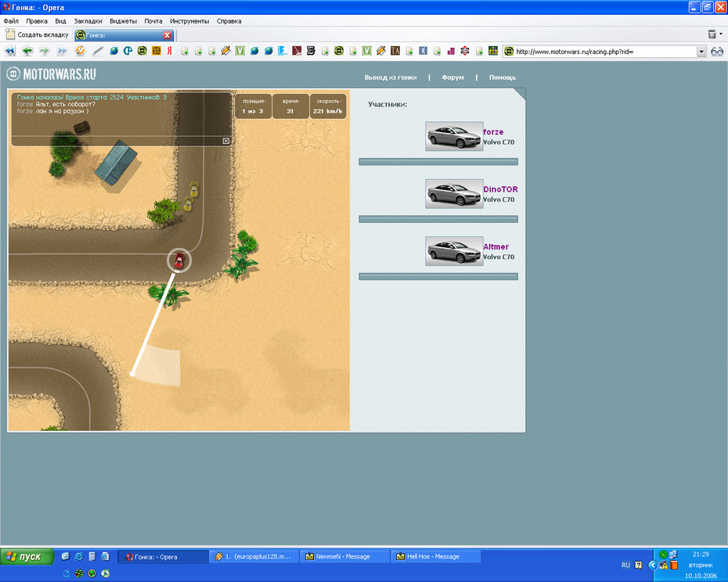This screenshot has height=582, width=728.
Task: Open the black 'B' bookmark icon
Action: click(x=311, y=51)
